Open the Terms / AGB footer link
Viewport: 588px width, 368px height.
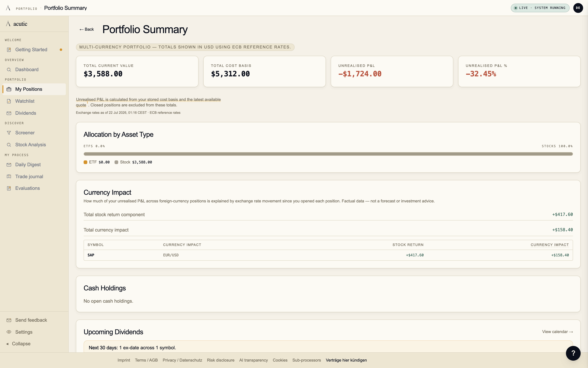point(146,360)
